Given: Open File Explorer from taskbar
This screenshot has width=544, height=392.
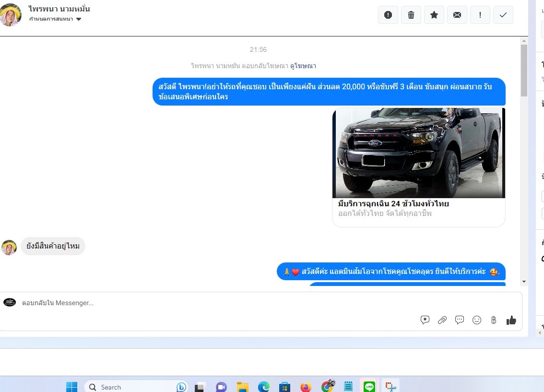Looking at the screenshot, I should [243, 387].
